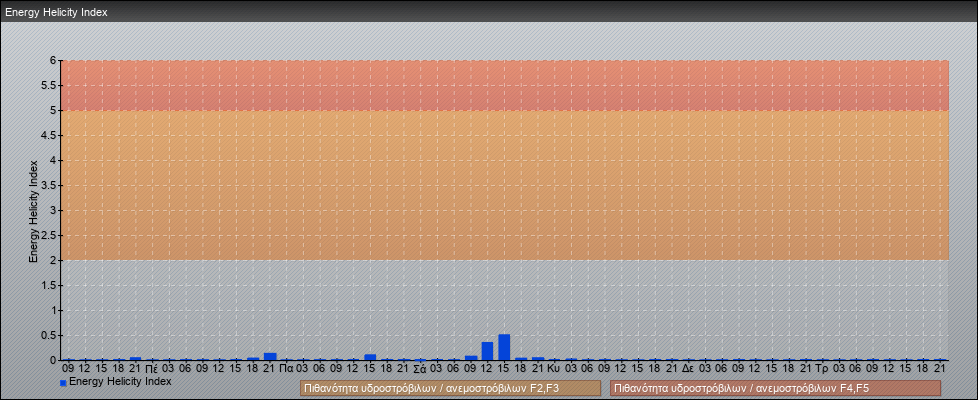Viewport: 978px width, 400px height.
Task: Click the 0.5 value on the y-axis
Action: pos(49,335)
